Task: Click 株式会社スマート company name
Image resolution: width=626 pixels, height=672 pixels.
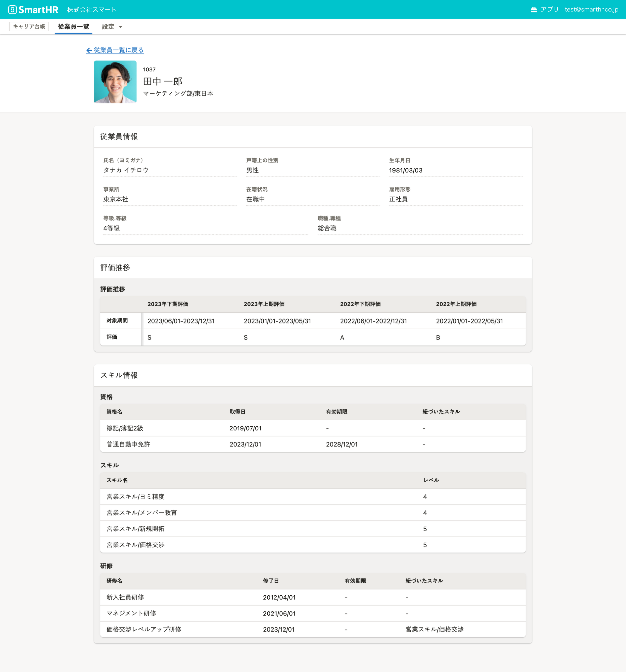Action: coord(92,9)
